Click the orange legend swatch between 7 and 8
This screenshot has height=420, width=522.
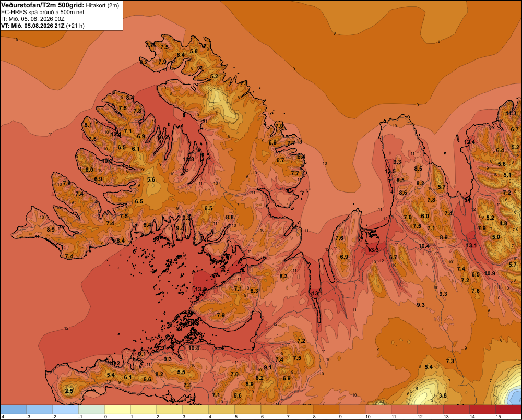point(300,409)
